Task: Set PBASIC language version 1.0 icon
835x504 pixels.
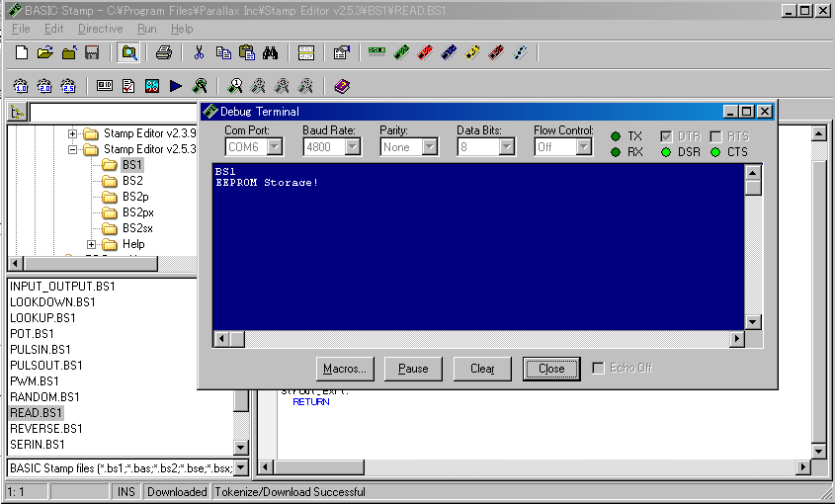Action: tap(21, 86)
